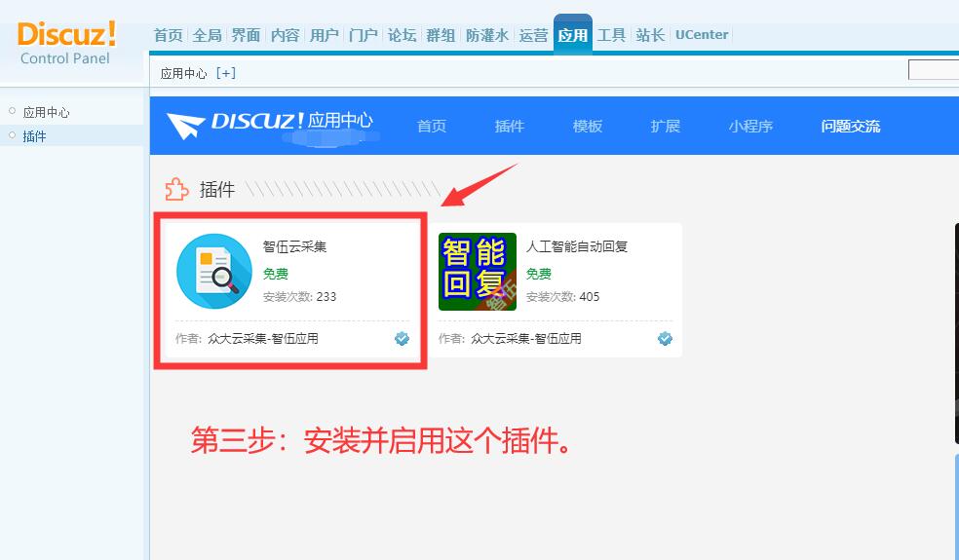This screenshot has height=560, width=959.
Task: Click the puzzle piece 插件 icon
Action: pos(176,190)
